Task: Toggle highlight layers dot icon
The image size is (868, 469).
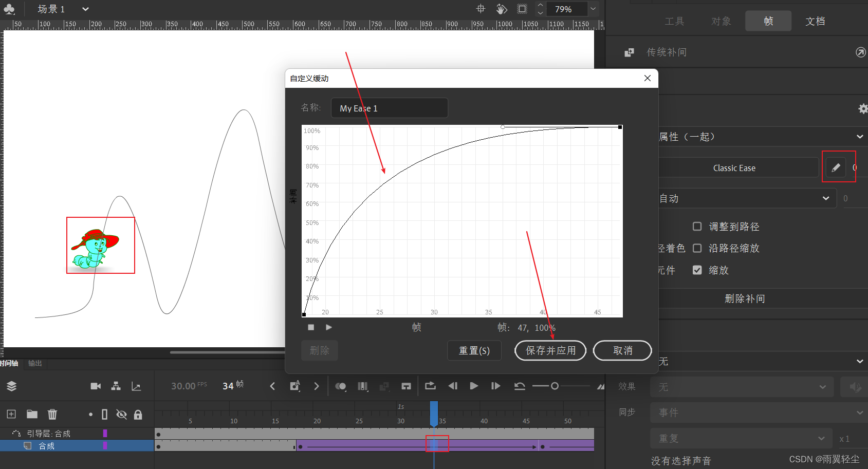Action: pyautogui.click(x=90, y=414)
